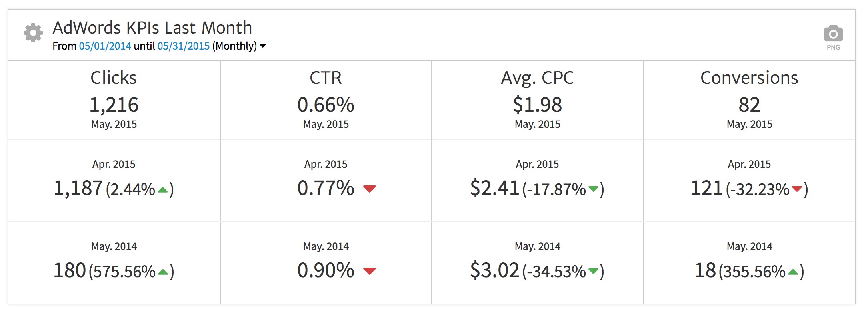Click green down arrow beside -34.53%
This screenshot has height=310, width=868.
pos(593,271)
